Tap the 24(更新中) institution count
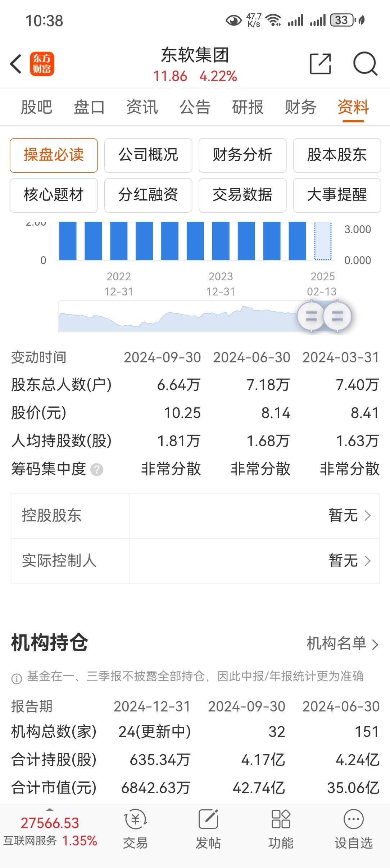 click(155, 732)
